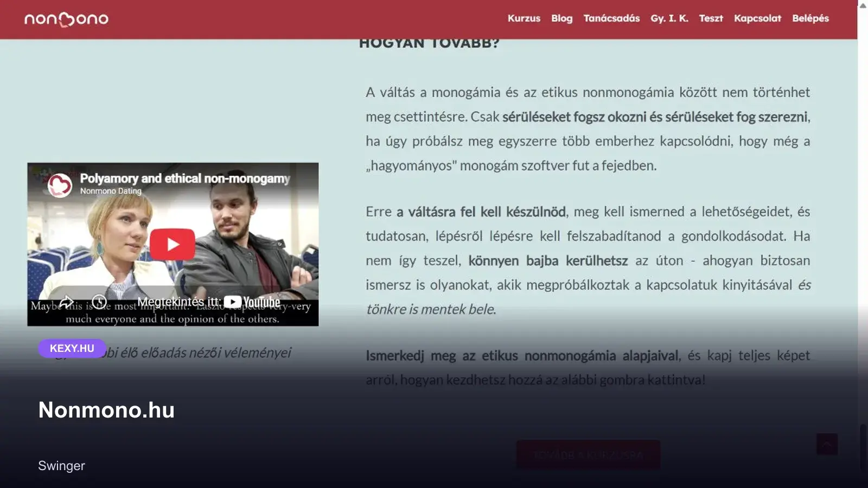Click the Nonmono.hu title
This screenshot has height=488, width=868.
click(x=106, y=410)
